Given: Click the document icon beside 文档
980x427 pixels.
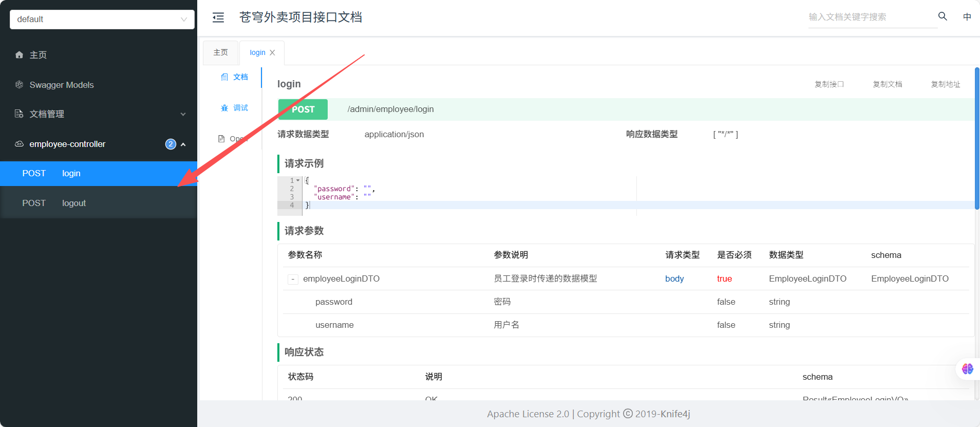Looking at the screenshot, I should (224, 77).
